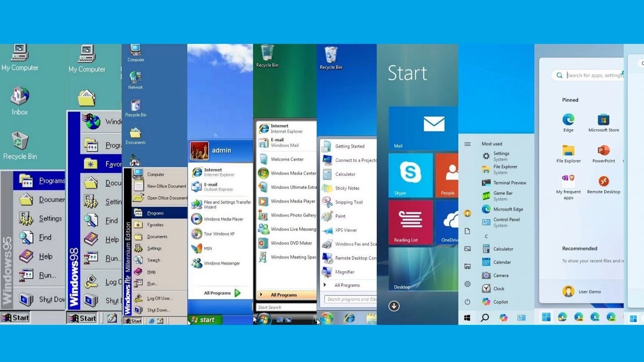Open New Office Document in Windows ME menu

point(159,186)
